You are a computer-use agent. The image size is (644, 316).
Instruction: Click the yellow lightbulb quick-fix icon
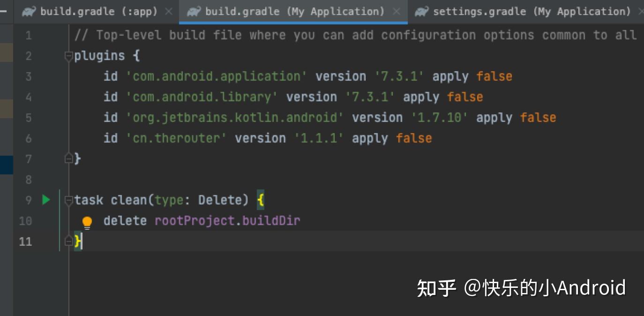(87, 222)
